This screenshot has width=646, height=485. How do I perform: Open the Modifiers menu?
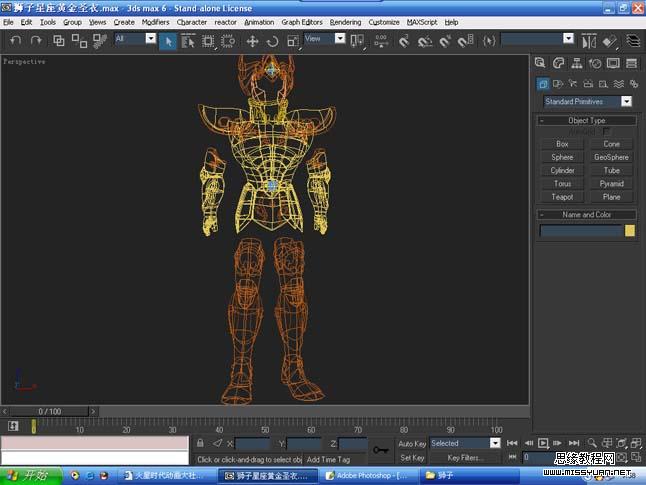coord(155,22)
